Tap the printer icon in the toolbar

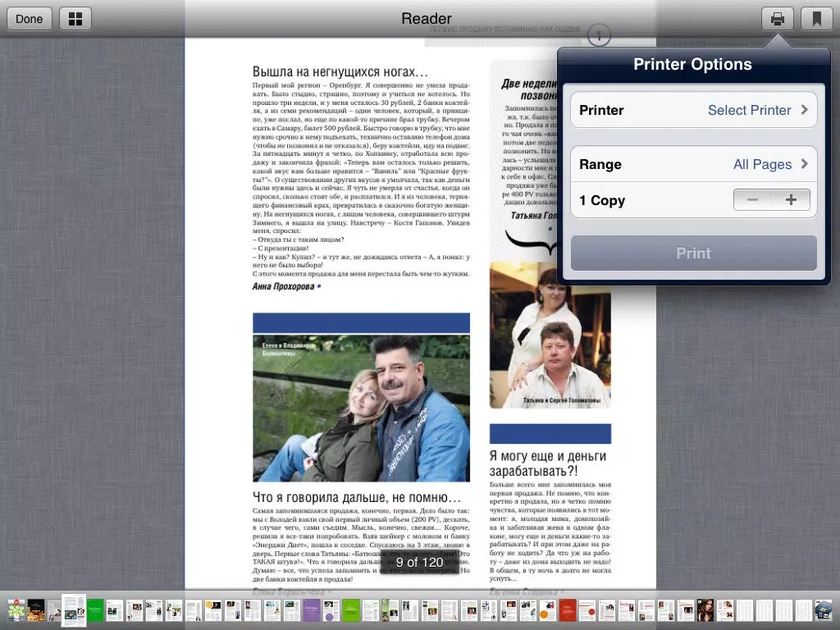(x=778, y=20)
